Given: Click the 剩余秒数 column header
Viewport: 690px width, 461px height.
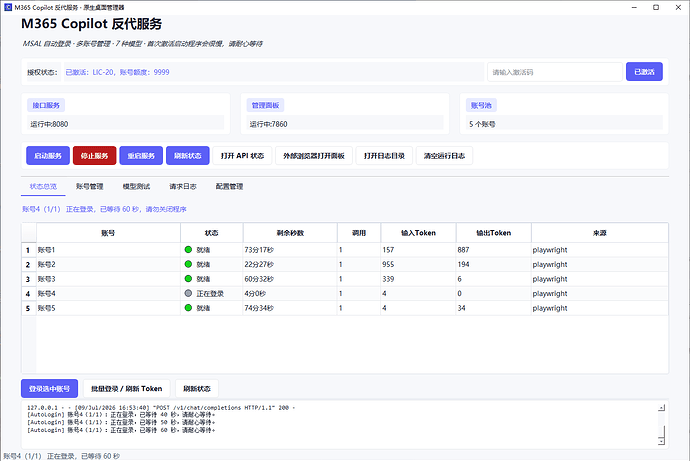Looking at the screenshot, I should (290, 233).
